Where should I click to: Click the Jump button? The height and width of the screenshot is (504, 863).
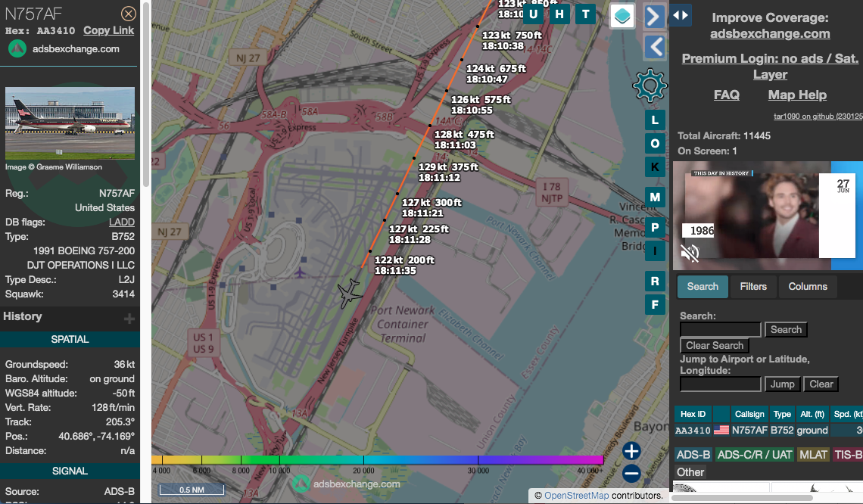pos(782,384)
